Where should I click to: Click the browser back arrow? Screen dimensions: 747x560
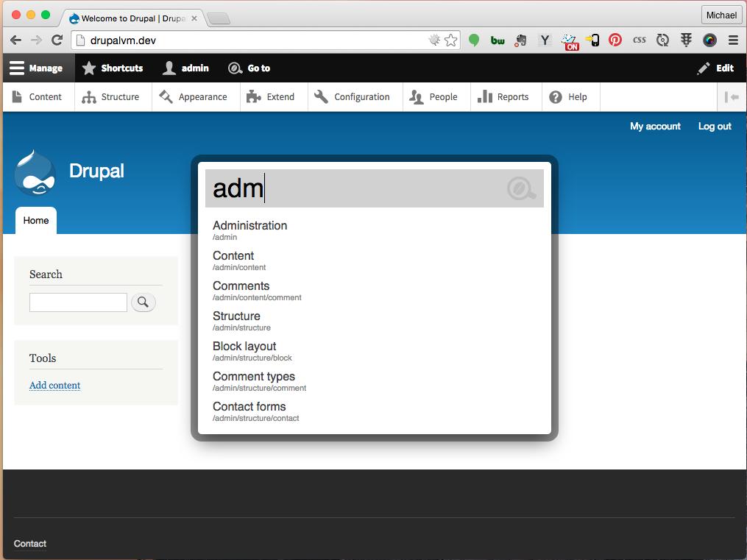point(15,40)
